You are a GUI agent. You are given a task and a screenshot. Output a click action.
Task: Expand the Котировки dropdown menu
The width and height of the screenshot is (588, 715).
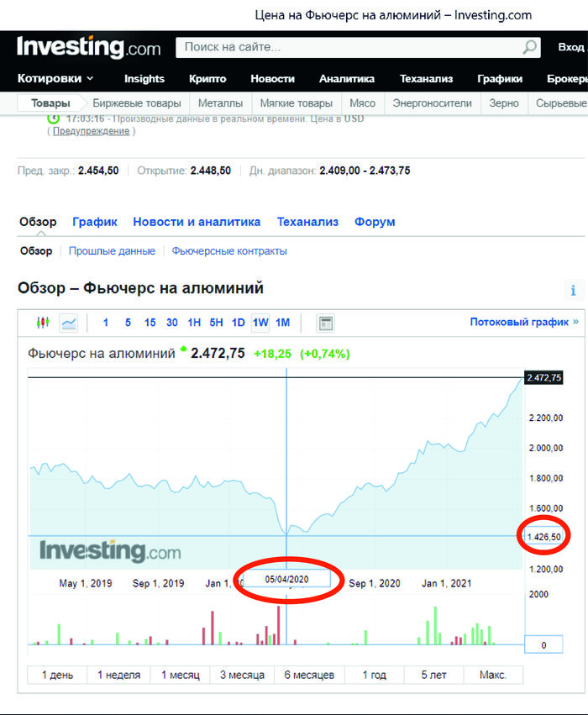(55, 79)
